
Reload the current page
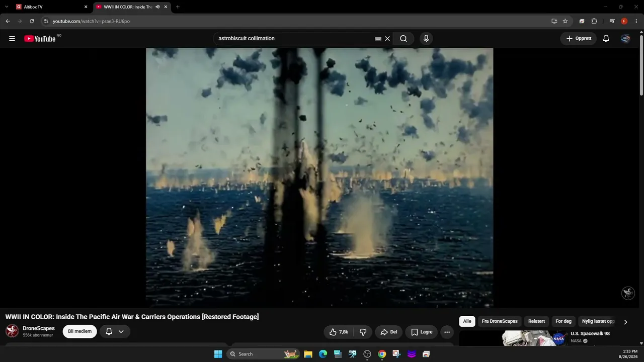click(x=32, y=21)
